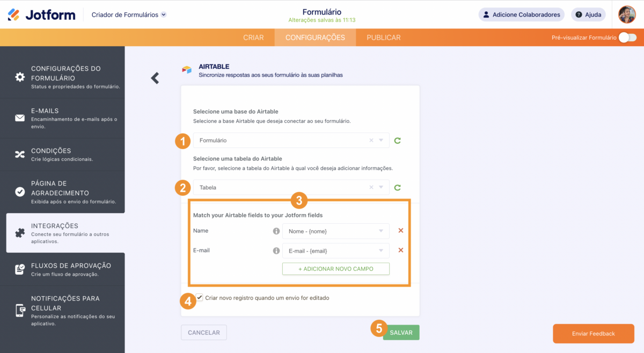
Task: Open the user profile avatar
Action: (627, 14)
